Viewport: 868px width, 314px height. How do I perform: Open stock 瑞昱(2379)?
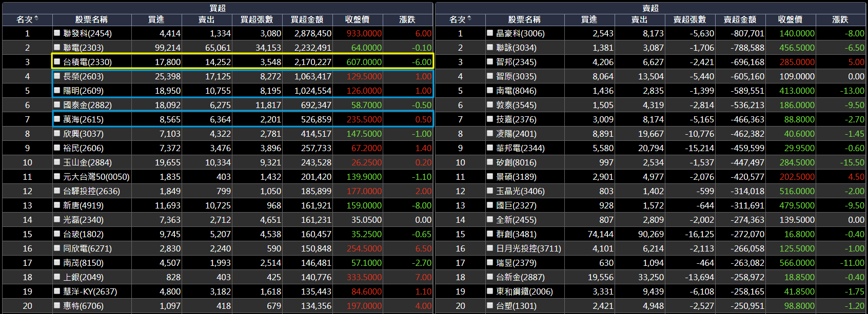516,263
